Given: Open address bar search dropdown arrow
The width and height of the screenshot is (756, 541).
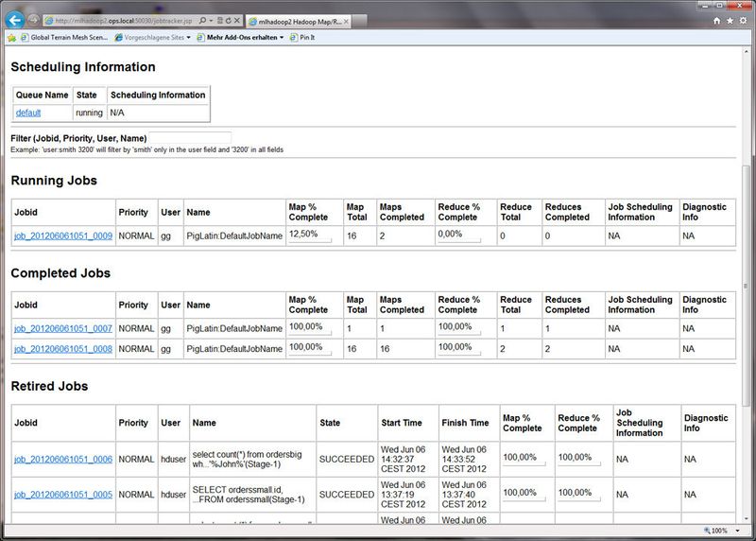Looking at the screenshot, I should [x=211, y=21].
